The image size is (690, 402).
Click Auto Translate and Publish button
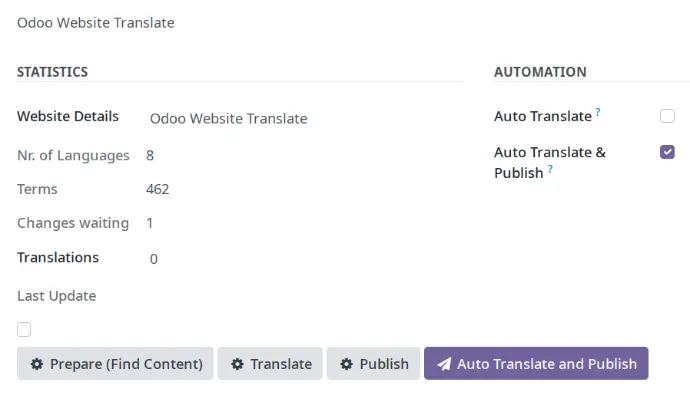coord(536,364)
